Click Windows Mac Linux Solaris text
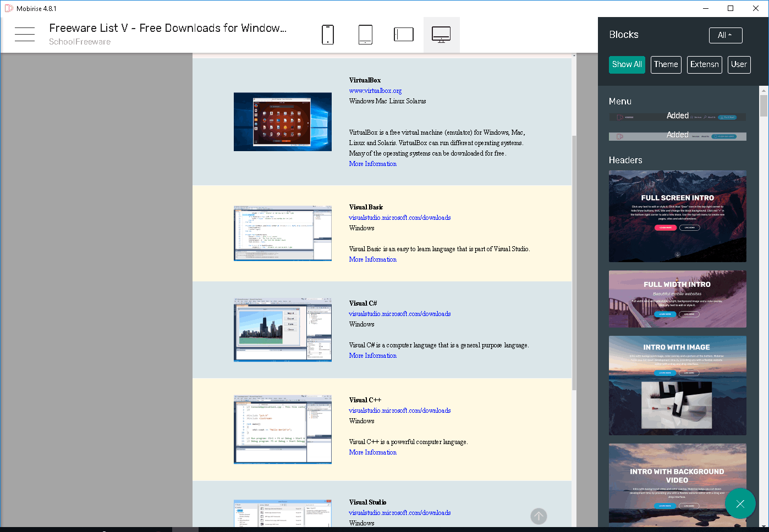This screenshot has height=532, width=769. (387, 101)
